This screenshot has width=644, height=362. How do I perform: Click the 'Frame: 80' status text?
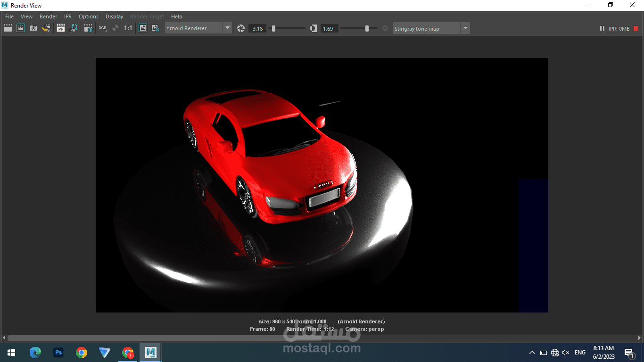(x=263, y=329)
